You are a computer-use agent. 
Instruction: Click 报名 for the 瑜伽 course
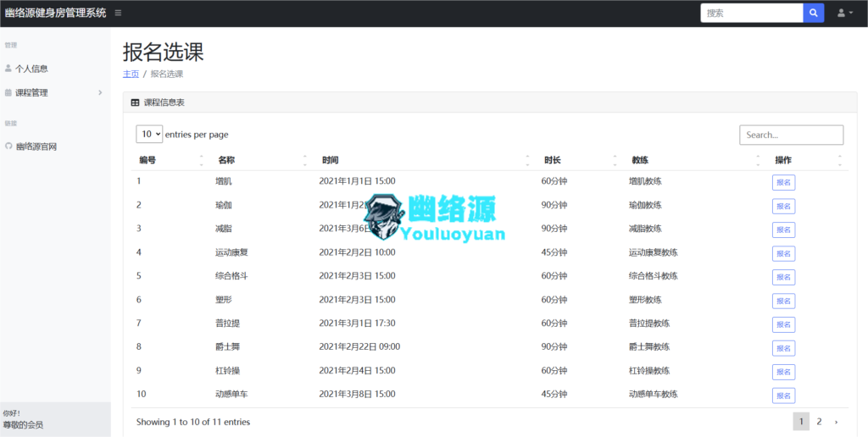(783, 207)
